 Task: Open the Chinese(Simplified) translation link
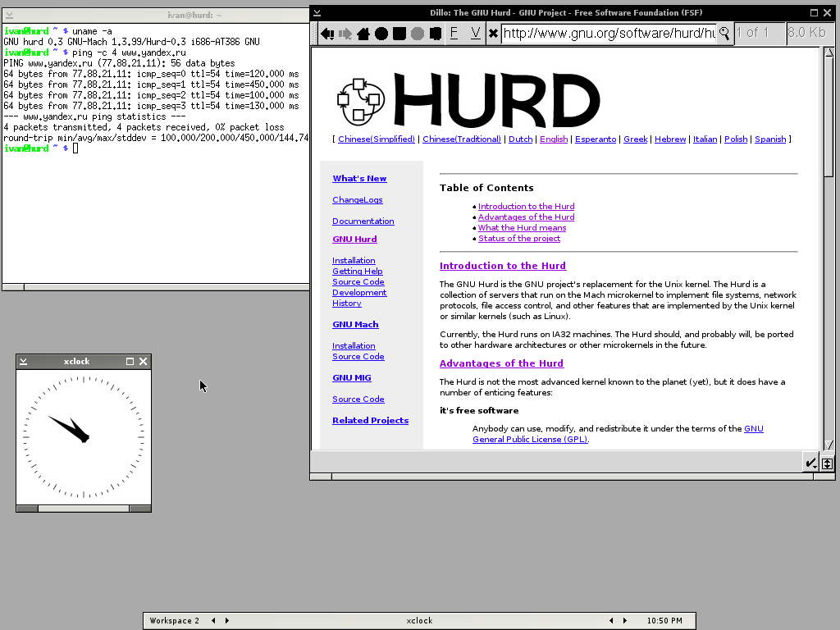pyautogui.click(x=376, y=139)
